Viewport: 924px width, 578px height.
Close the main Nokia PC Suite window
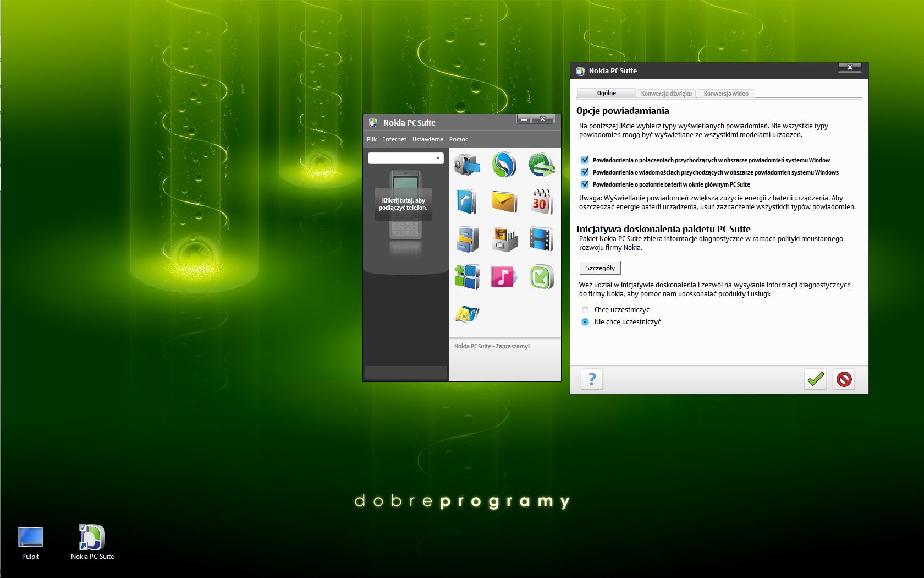[x=542, y=119]
